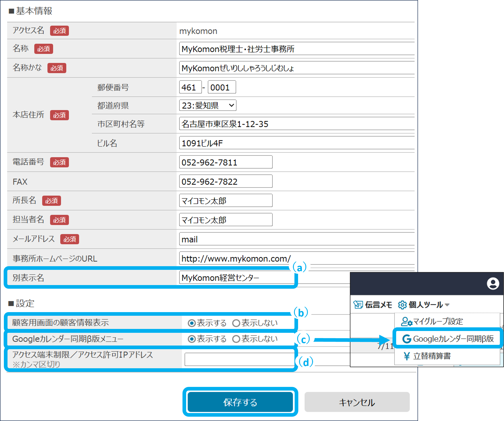The image size is (504, 421).
Task: Click the ビル名 input field
Action: coord(297,143)
